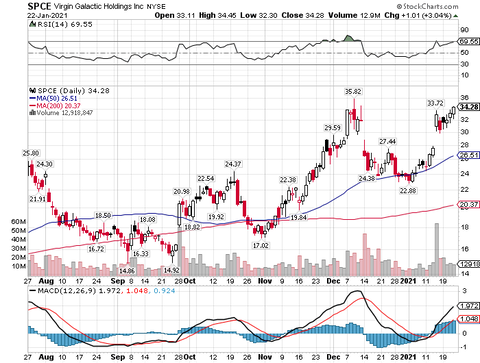Click the 22.88 price label
Screen dimensions: 480x363
coord(408,191)
